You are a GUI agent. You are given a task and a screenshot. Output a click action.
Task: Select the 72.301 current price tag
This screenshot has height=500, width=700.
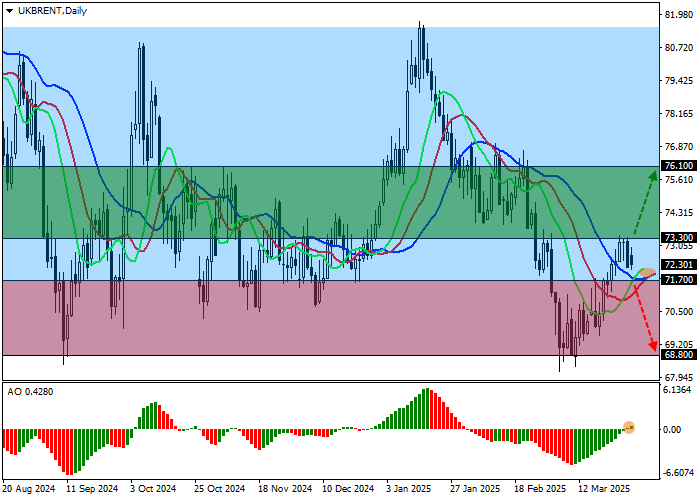[x=679, y=265]
